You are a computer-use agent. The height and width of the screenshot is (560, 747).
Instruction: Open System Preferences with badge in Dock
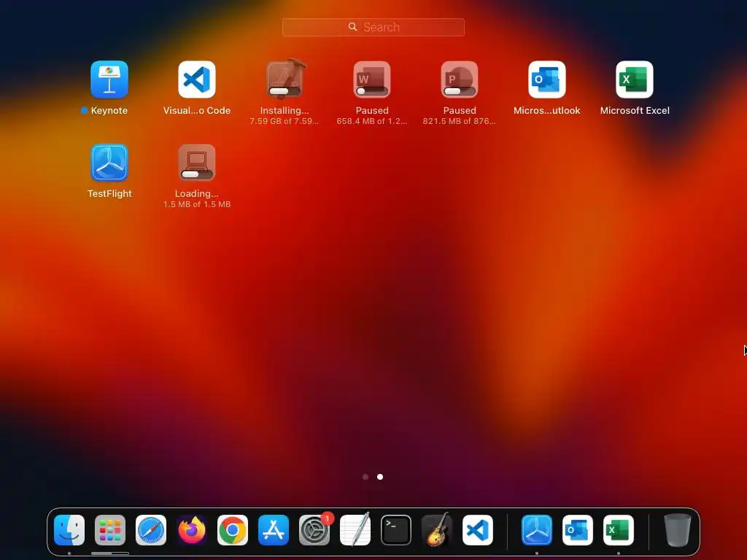(314, 530)
